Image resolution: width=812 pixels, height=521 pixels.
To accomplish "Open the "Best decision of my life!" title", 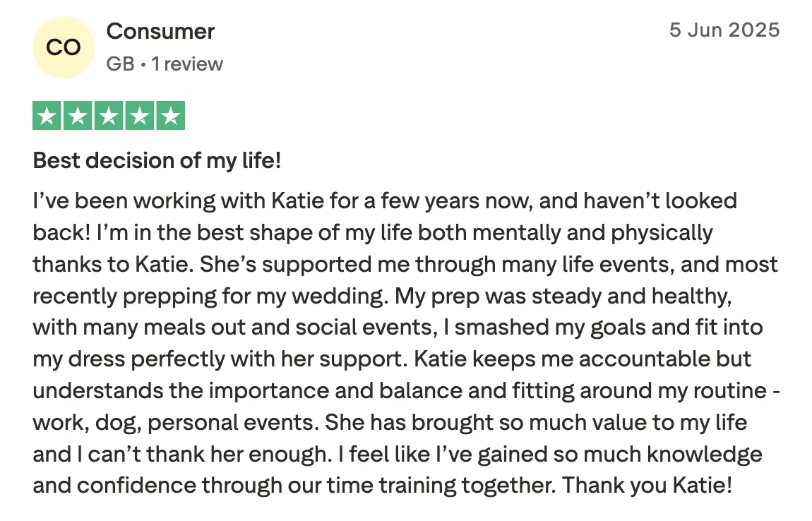I will coord(157,161).
